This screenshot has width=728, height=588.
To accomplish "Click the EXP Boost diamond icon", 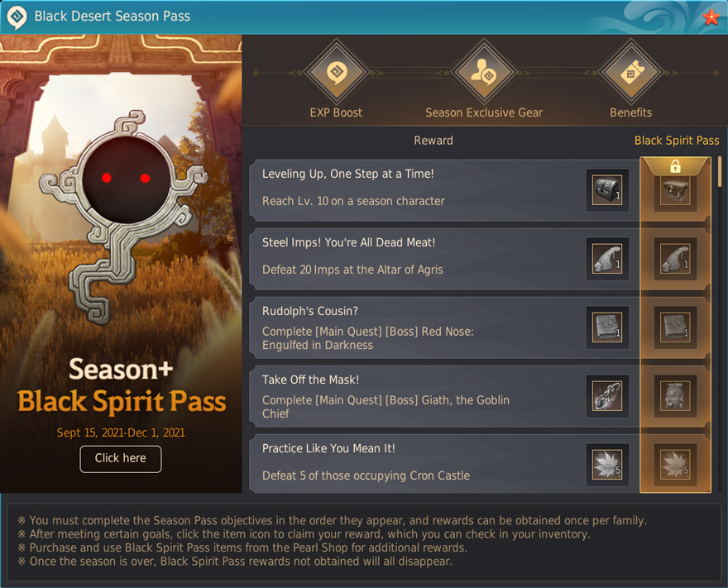I will [x=336, y=73].
